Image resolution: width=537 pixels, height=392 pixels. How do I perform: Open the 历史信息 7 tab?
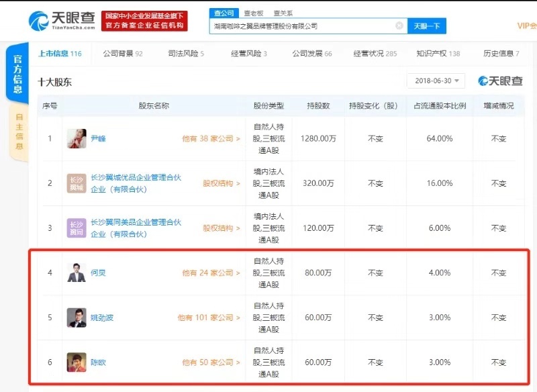point(501,54)
